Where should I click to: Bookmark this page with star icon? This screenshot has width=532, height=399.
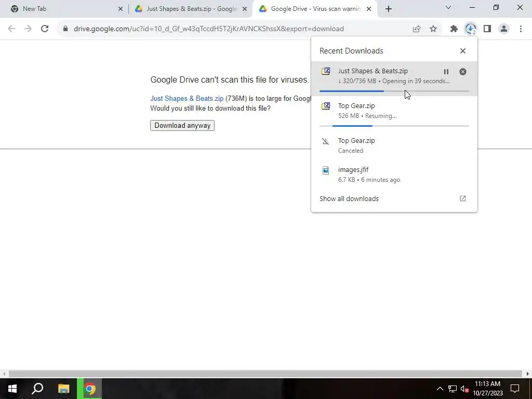click(x=433, y=29)
